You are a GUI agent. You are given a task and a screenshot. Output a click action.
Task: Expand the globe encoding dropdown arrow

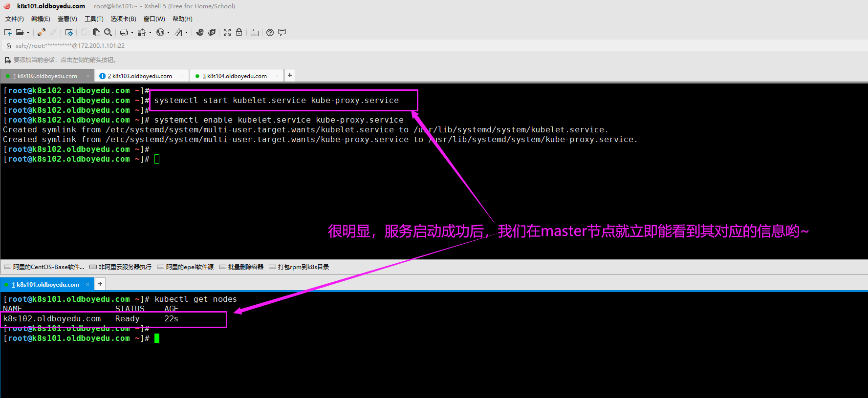168,33
